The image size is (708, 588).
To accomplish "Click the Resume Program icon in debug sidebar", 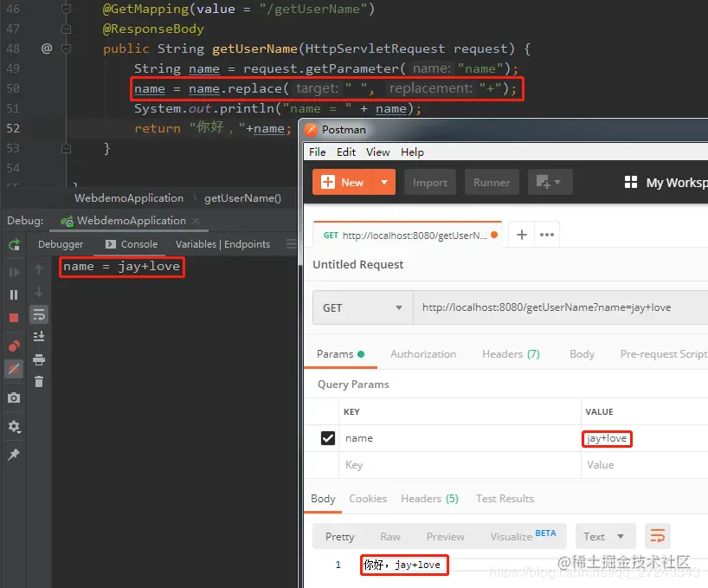I will 14,272.
